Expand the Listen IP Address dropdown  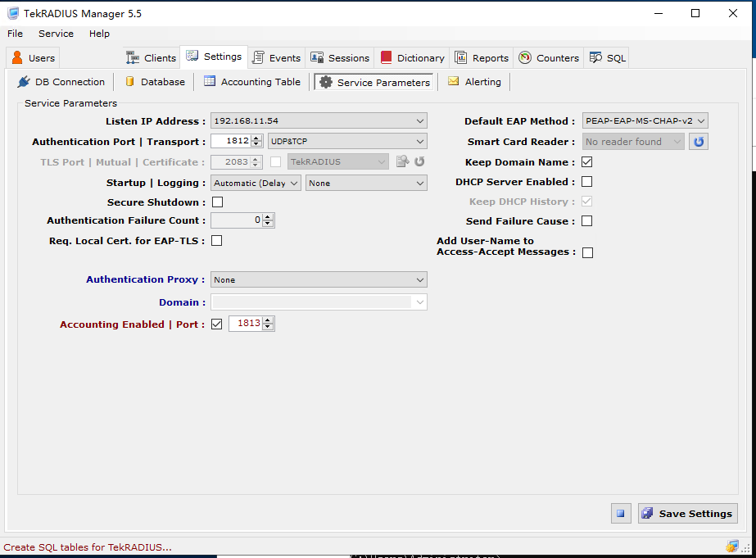tap(420, 121)
